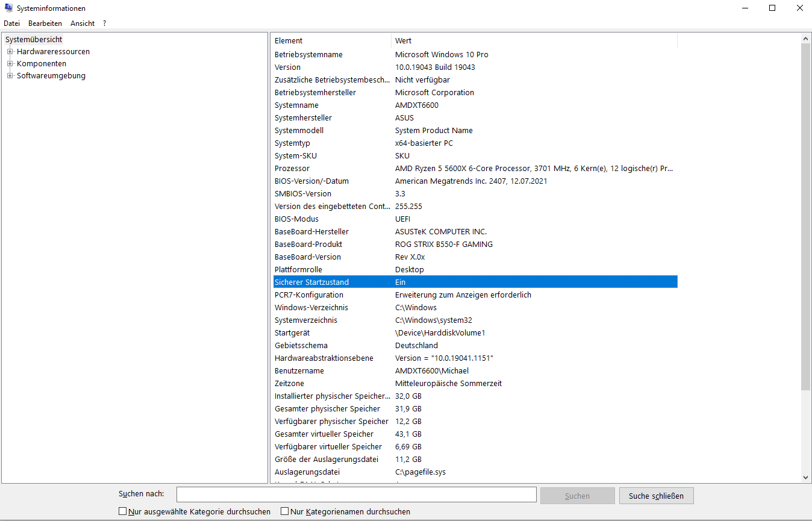Click the scrollbar up arrow

[806, 39]
